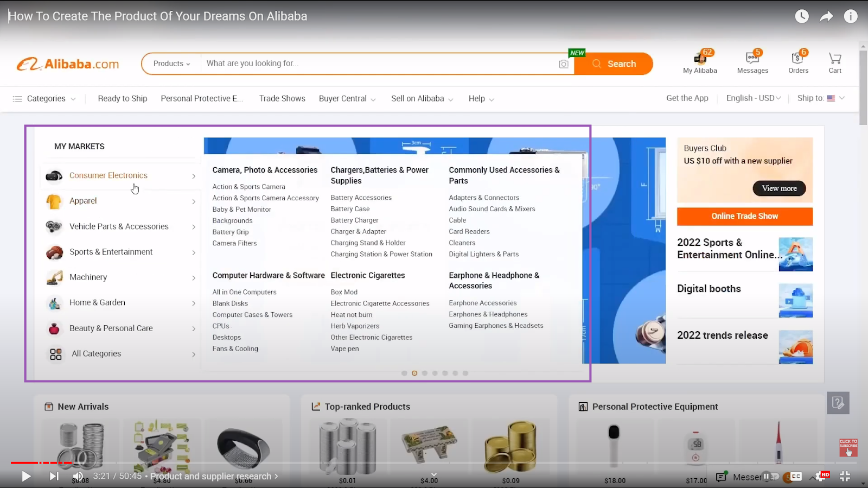Click the feedback survey floating icon

coord(838,403)
